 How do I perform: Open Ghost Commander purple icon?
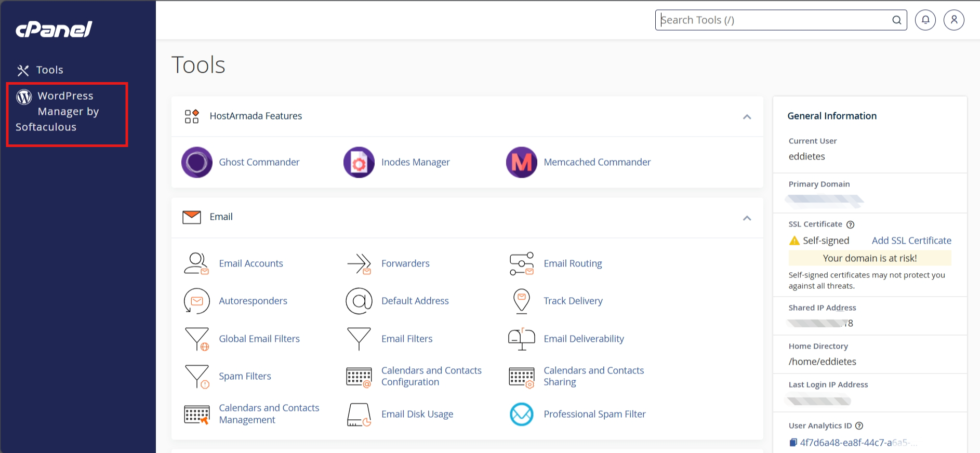(197, 162)
